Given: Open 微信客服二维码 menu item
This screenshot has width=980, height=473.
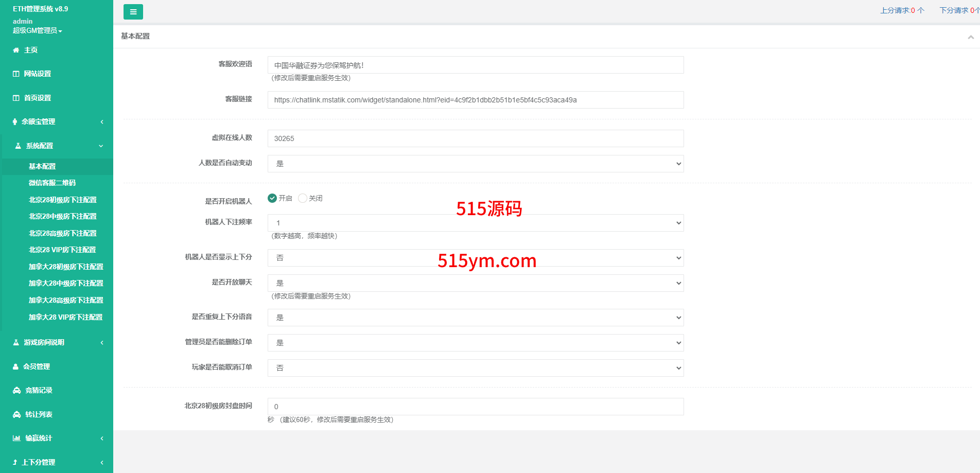Looking at the screenshot, I should pos(52,183).
